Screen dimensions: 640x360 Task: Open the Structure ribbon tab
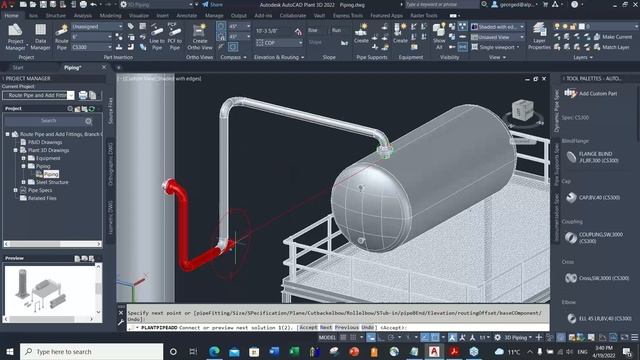[56, 16]
